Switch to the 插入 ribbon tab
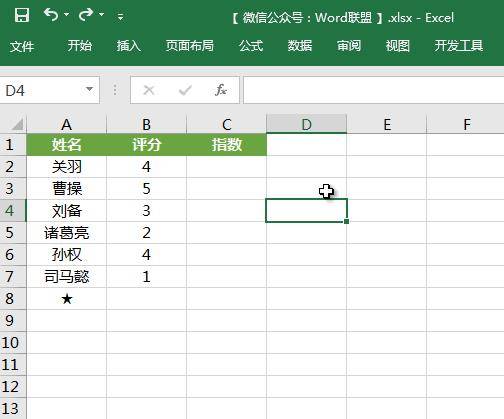 [x=128, y=46]
